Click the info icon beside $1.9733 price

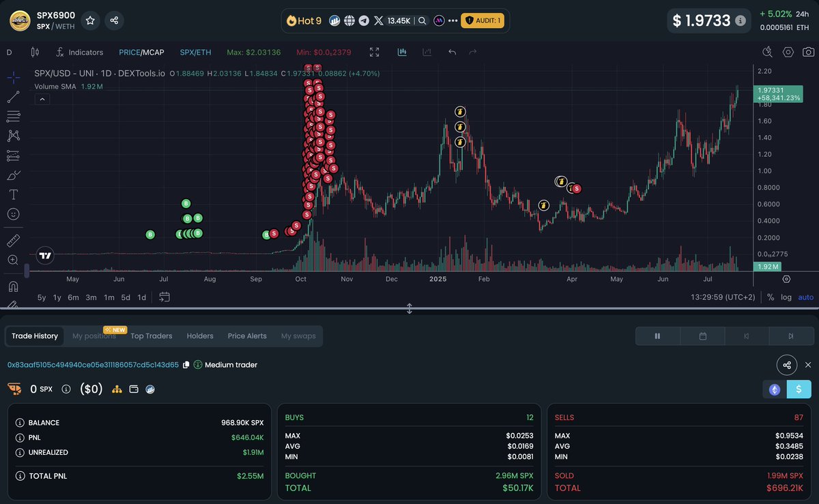(x=740, y=20)
